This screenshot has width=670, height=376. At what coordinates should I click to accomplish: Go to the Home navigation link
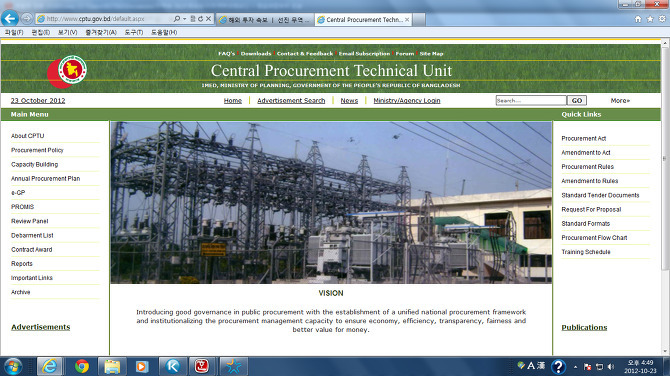[x=233, y=100]
